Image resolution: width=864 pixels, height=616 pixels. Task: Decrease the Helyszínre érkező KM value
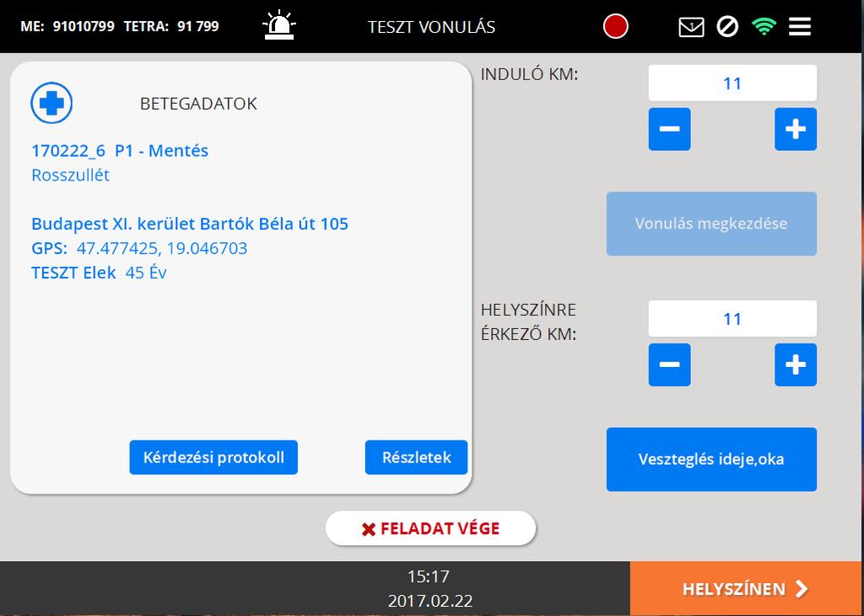[669, 365]
